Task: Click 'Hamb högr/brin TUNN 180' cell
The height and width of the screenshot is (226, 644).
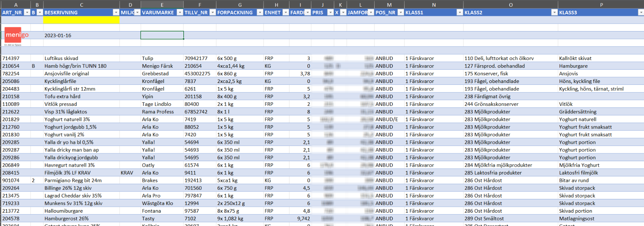Action: pos(81,66)
